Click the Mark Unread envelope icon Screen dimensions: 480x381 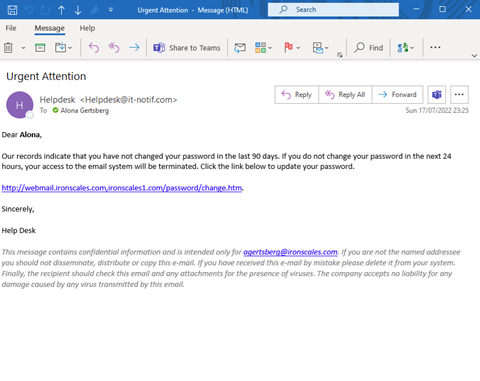[x=240, y=48]
